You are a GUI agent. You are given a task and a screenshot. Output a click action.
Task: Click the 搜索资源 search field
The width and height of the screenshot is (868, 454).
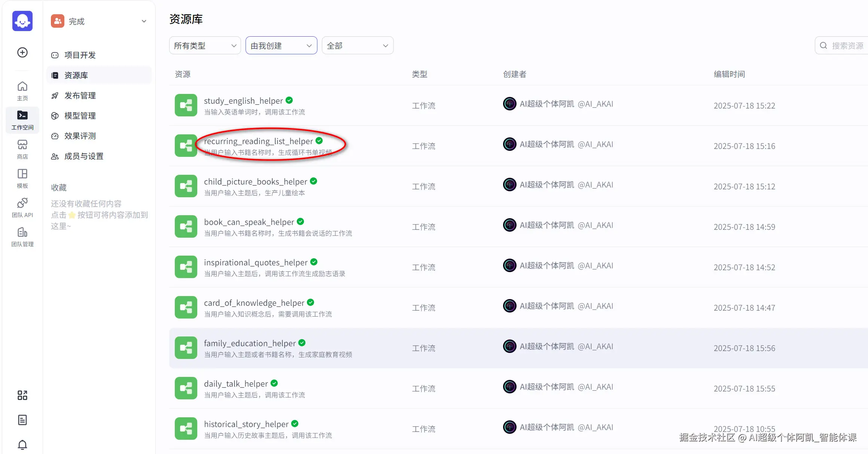[x=847, y=46]
